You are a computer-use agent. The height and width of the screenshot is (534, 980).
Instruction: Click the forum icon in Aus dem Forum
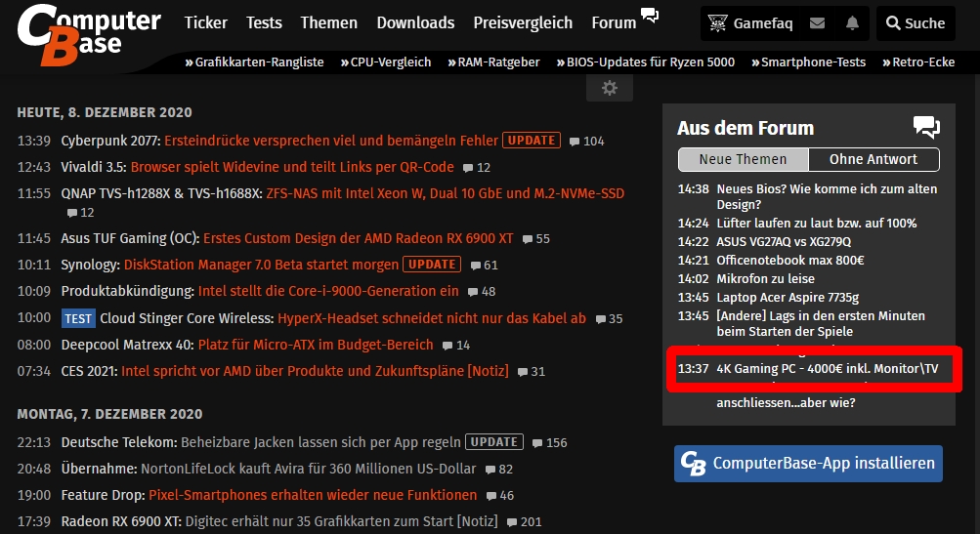pyautogui.click(x=926, y=128)
